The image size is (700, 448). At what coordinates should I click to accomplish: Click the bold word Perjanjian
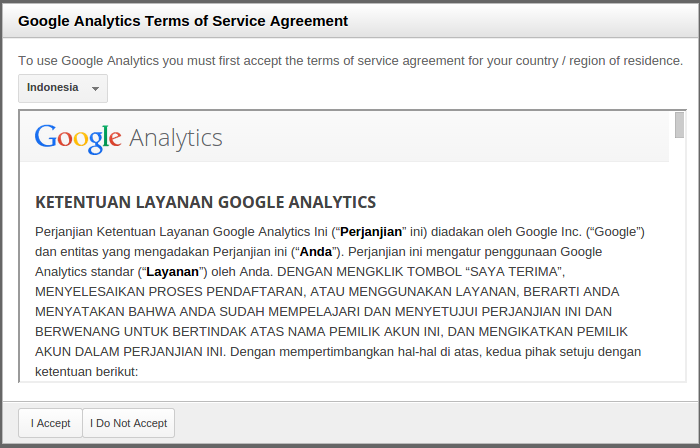(x=371, y=231)
